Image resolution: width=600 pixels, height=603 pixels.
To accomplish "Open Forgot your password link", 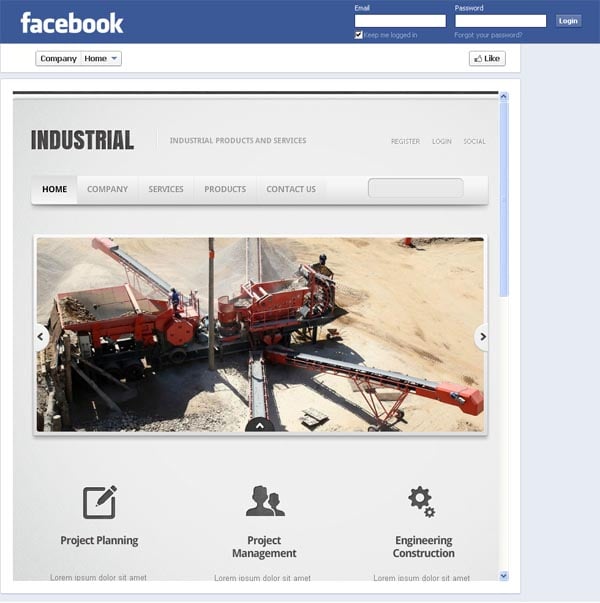I will (x=488, y=35).
